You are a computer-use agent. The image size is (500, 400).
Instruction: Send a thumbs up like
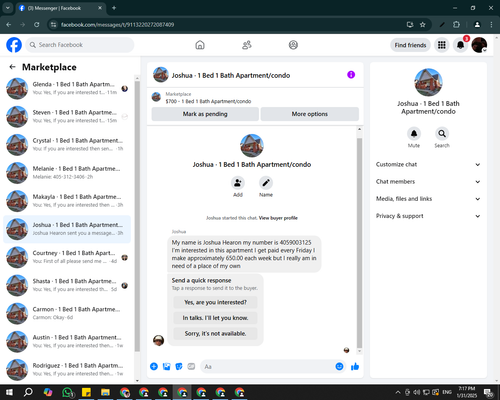point(355,367)
